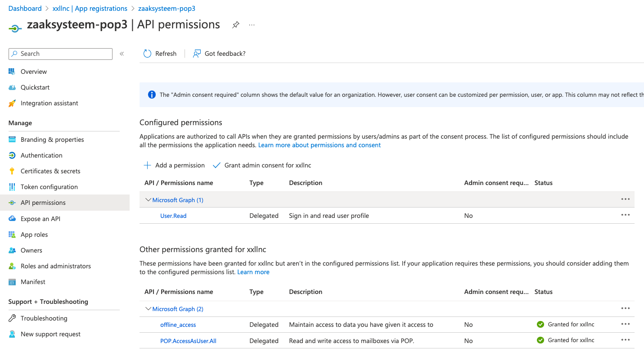
Task: Open the ellipsis menu for the offline_access row
Action: [625, 324]
